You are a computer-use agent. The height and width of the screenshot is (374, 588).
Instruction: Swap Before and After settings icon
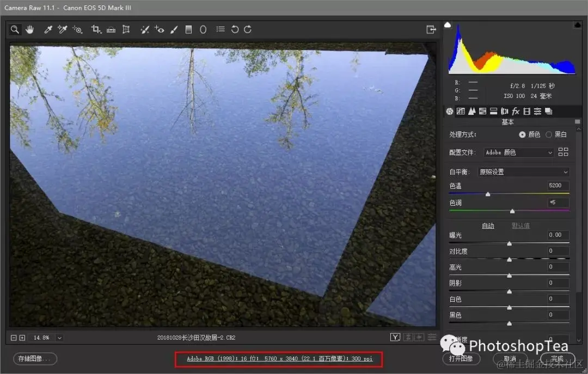(408, 337)
